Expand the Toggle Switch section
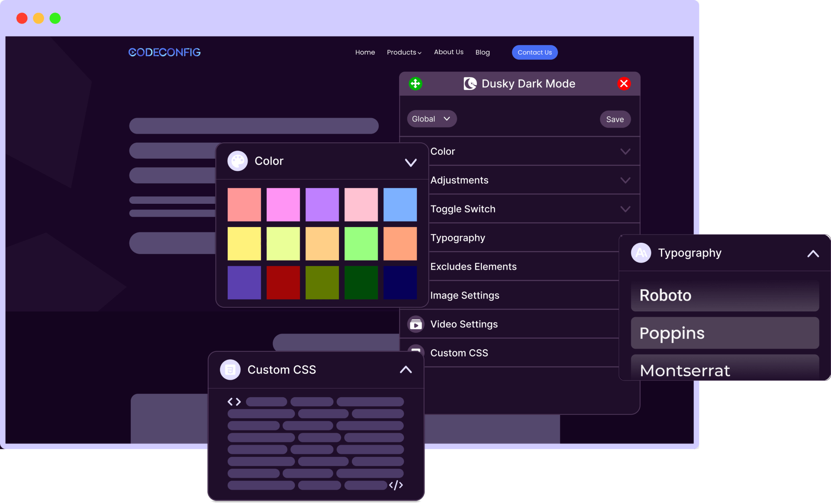This screenshot has height=504, width=831. point(625,209)
